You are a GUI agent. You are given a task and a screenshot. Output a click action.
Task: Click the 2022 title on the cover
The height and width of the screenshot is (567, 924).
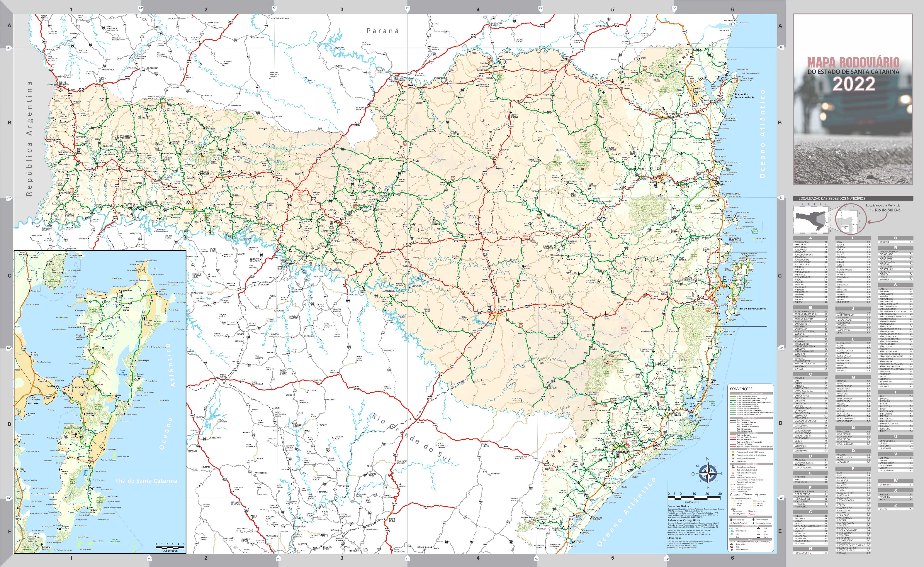(x=854, y=84)
